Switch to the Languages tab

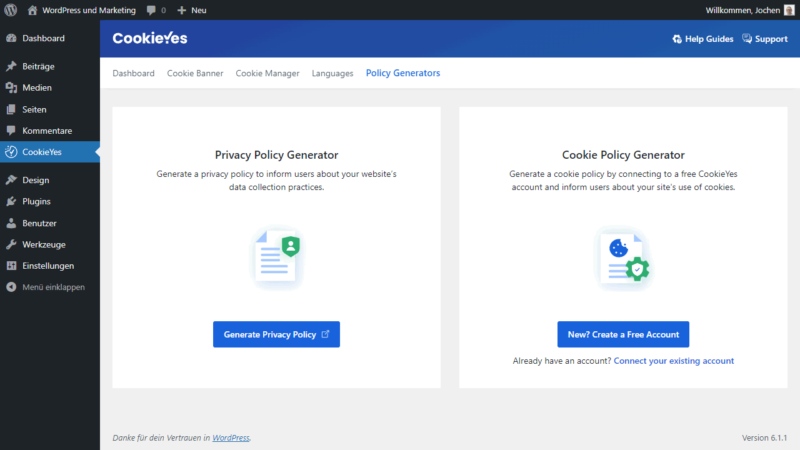point(332,73)
